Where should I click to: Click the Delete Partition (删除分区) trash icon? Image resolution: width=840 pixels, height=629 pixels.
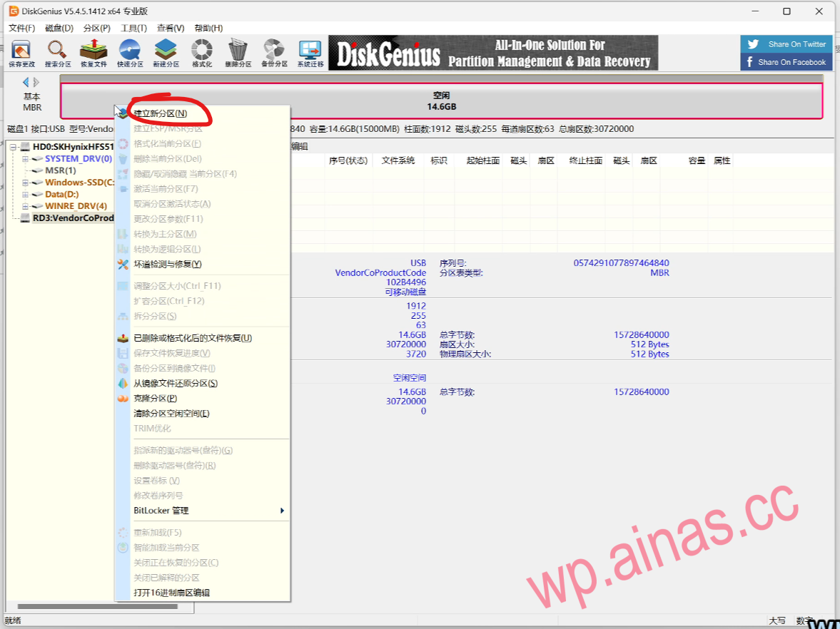[238, 53]
